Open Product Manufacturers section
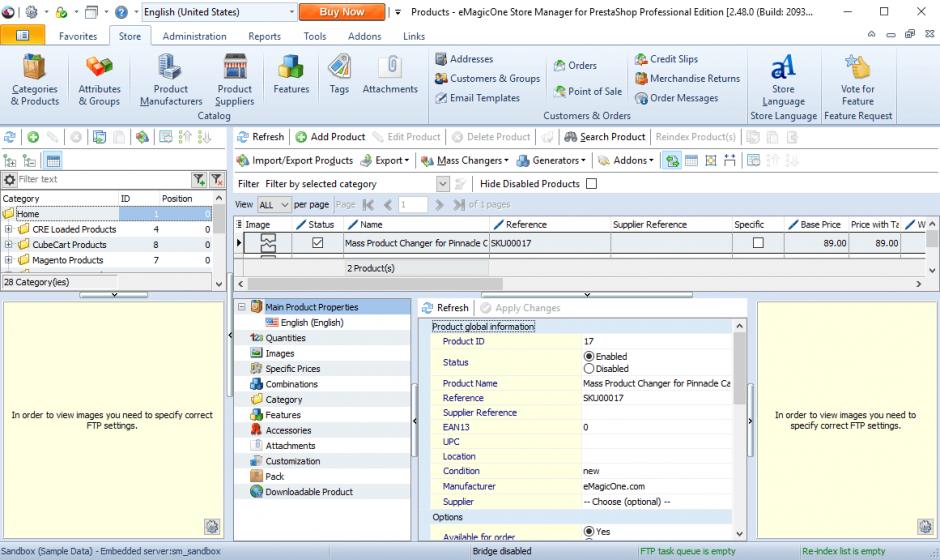This screenshot has width=940, height=560. (171, 80)
